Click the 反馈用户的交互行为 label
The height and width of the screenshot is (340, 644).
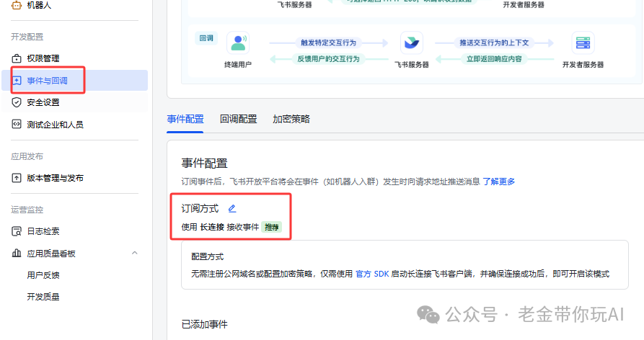(328, 59)
